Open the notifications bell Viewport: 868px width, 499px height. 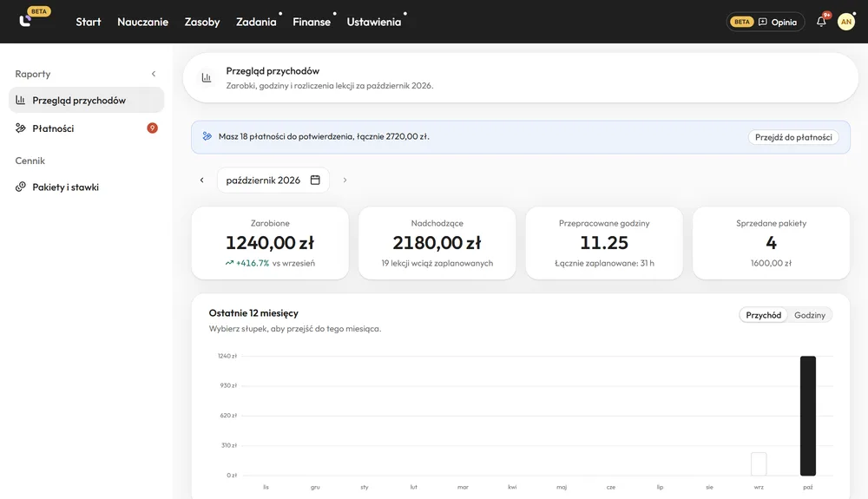[821, 22]
